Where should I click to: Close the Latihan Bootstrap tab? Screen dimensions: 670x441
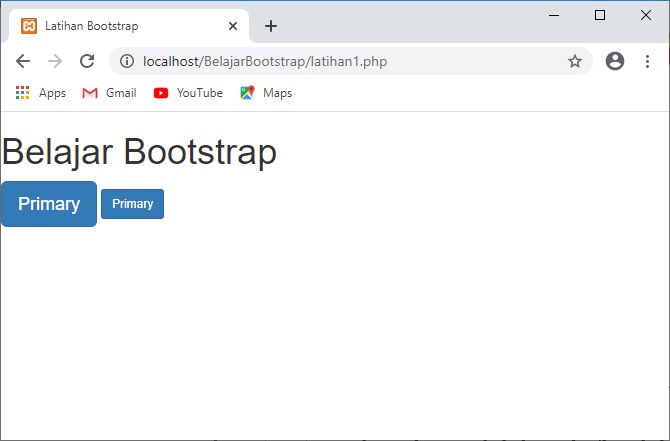pyautogui.click(x=233, y=26)
